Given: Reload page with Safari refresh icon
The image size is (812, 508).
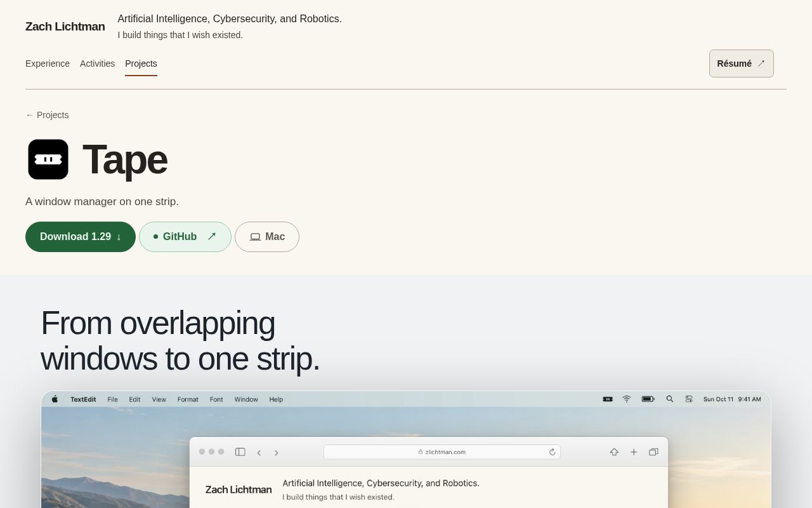Looking at the screenshot, I should click(x=553, y=452).
